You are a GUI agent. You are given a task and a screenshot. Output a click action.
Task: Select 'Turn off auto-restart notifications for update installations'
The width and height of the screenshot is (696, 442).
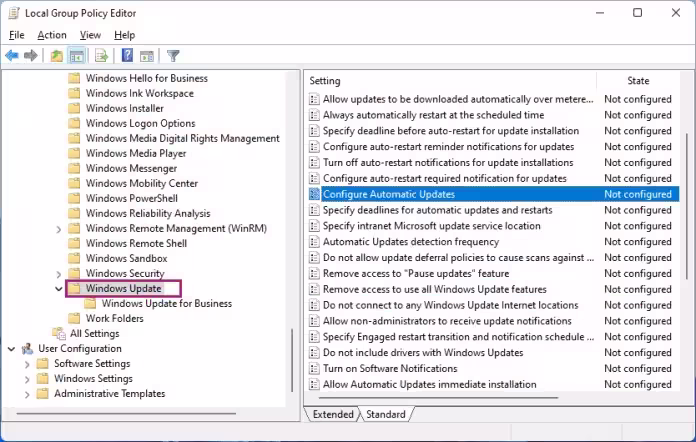(448, 162)
